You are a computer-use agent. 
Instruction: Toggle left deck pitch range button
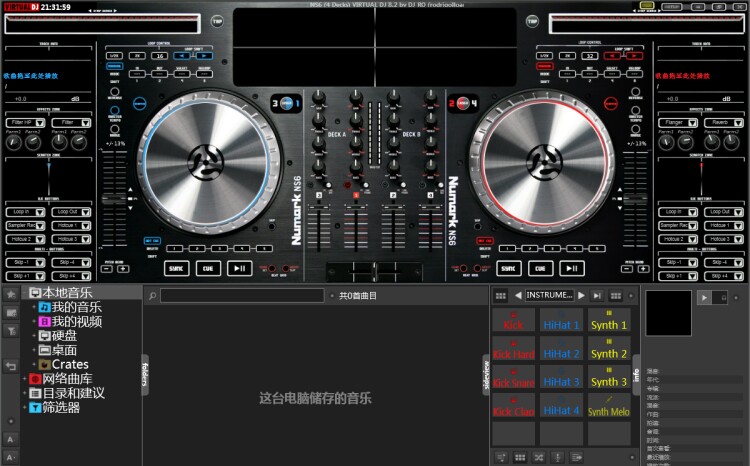point(115,129)
